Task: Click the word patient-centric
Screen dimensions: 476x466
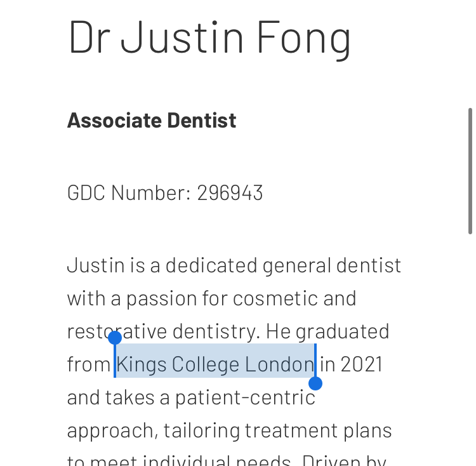Action: point(245,397)
